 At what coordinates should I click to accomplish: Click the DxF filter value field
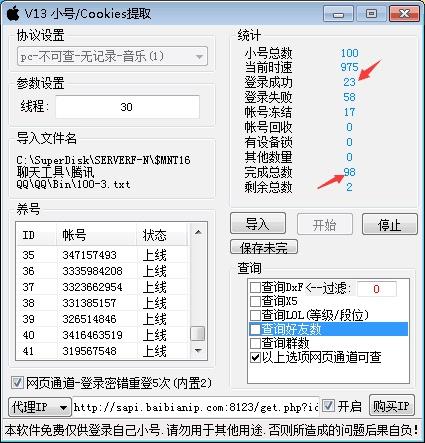click(x=377, y=289)
